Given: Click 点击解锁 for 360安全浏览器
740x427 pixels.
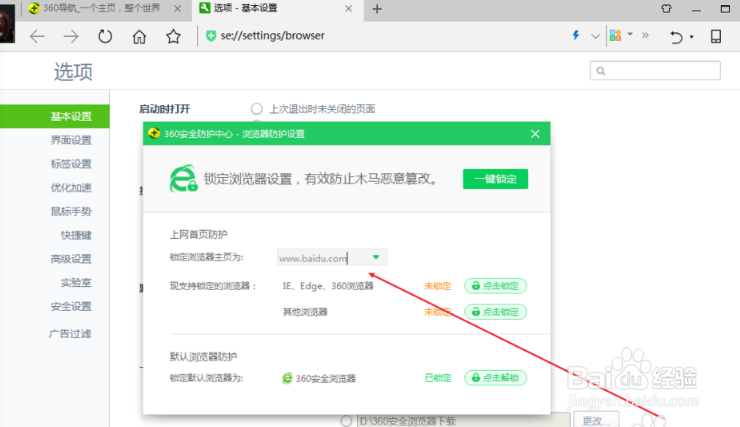Looking at the screenshot, I should (496, 377).
